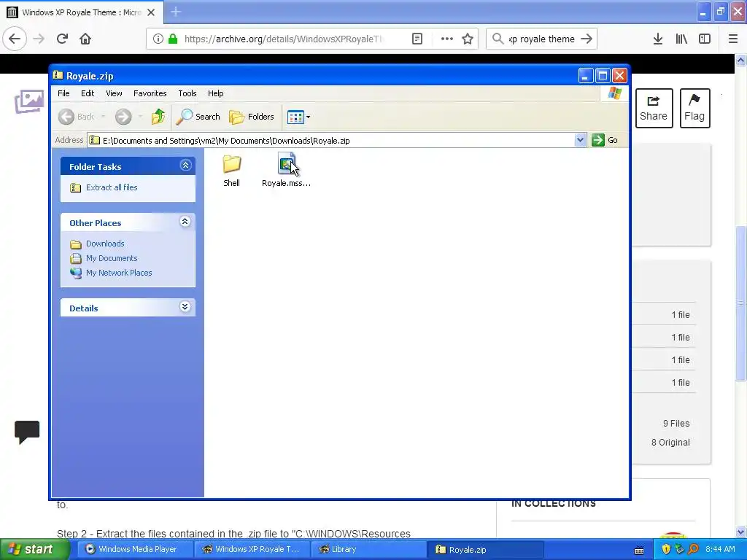Viewport: 747px width, 560px height.
Task: Click the Explorer Forward arrow button
Action: click(123, 117)
